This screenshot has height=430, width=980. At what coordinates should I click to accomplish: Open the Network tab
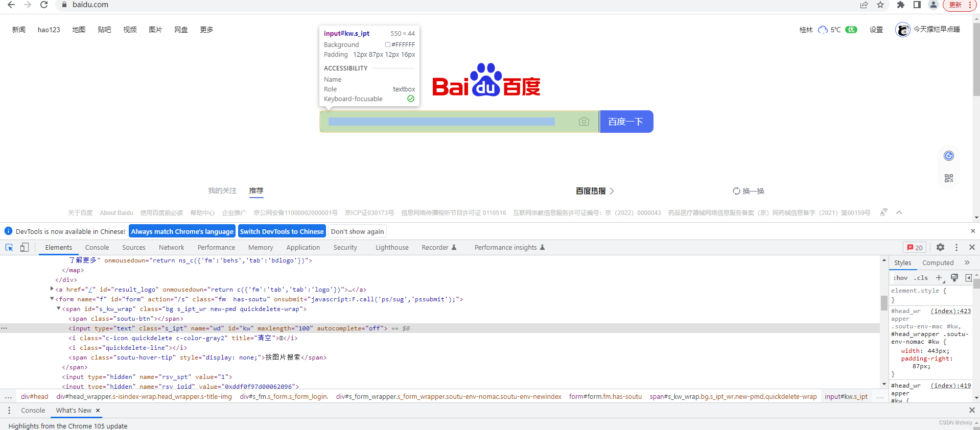pyautogui.click(x=172, y=247)
